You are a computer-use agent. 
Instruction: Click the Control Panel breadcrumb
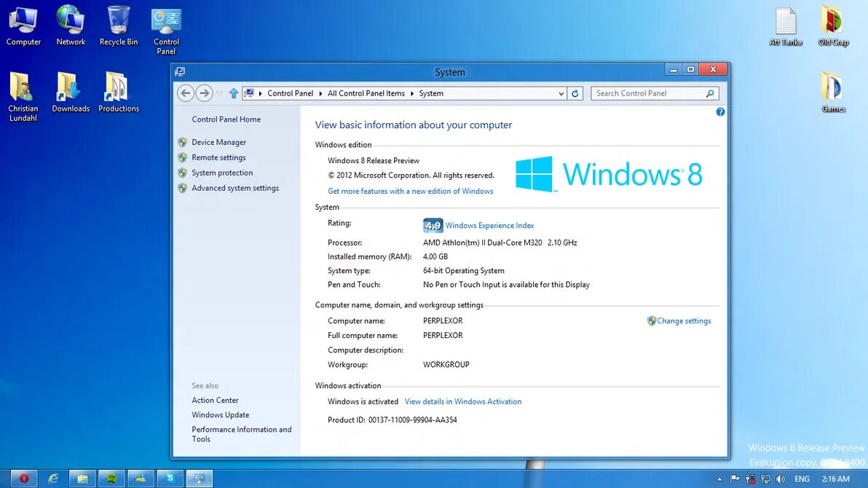pos(290,94)
